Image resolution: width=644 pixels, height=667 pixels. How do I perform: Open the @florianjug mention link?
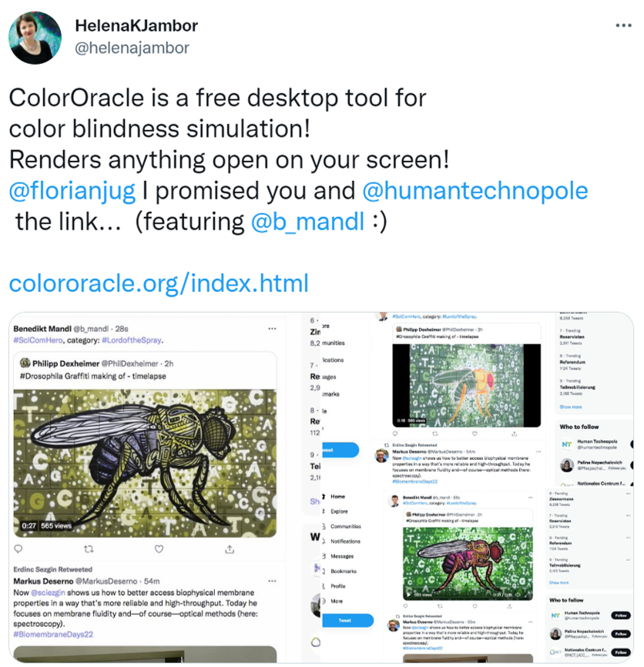[72, 190]
